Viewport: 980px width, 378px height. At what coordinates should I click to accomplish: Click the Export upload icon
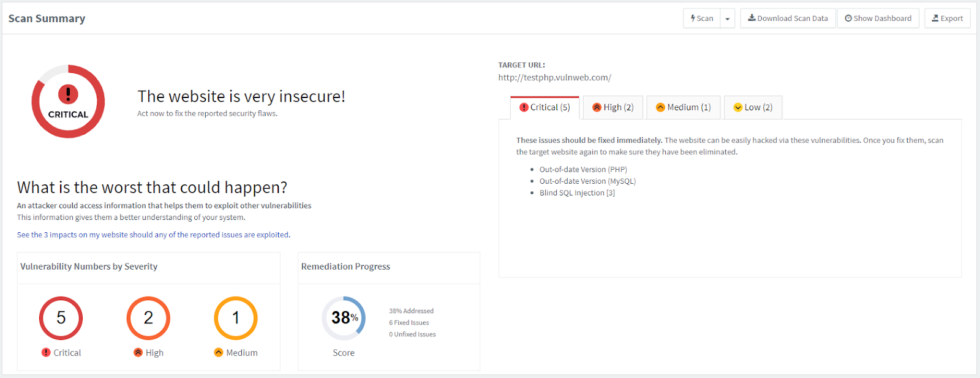coord(935,18)
